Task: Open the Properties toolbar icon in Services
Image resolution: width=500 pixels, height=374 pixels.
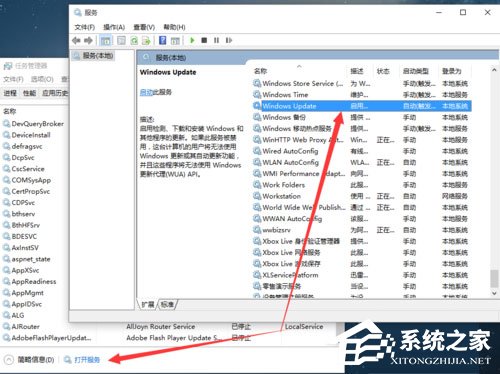Action: [121, 41]
